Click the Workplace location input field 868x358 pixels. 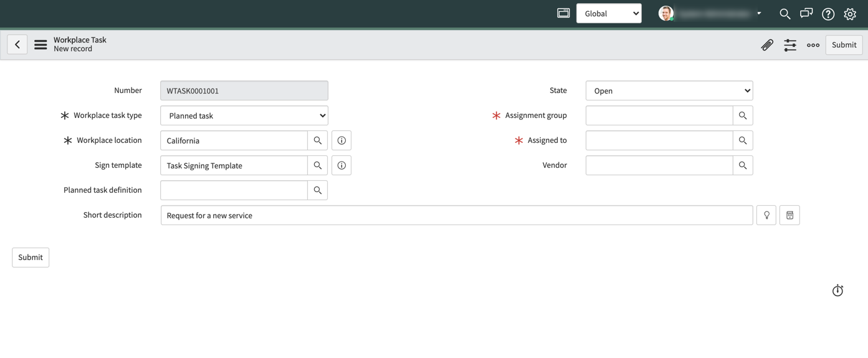pyautogui.click(x=234, y=140)
